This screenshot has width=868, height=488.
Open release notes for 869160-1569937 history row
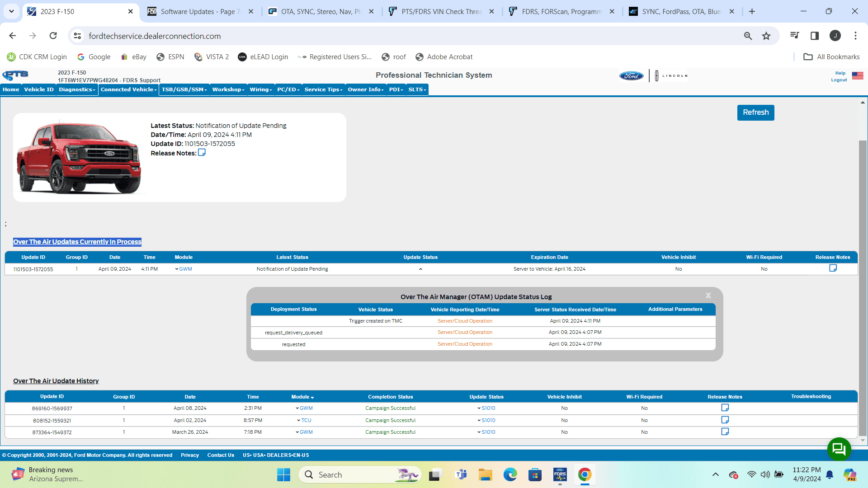(725, 408)
